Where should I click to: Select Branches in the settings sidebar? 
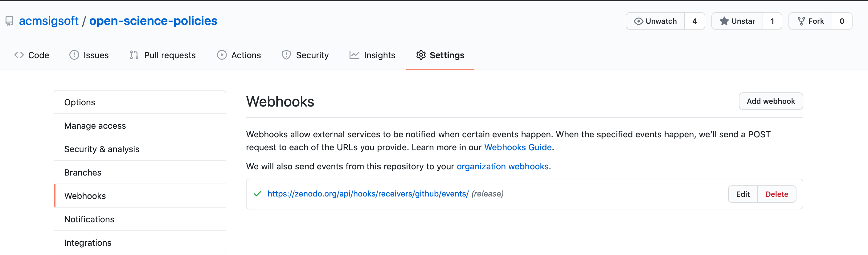83,172
